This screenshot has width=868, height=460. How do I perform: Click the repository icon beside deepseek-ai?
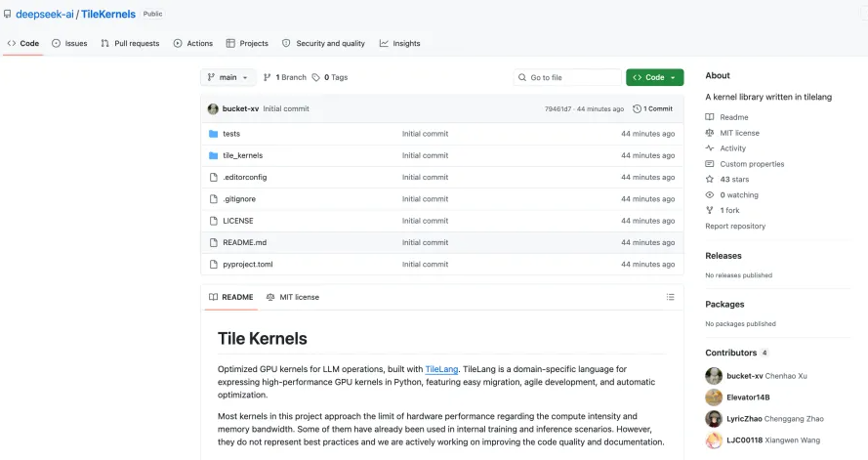tap(7, 15)
